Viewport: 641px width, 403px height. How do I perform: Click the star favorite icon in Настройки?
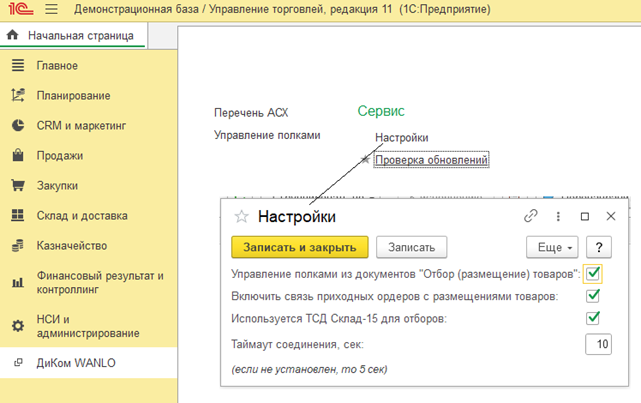(x=240, y=217)
